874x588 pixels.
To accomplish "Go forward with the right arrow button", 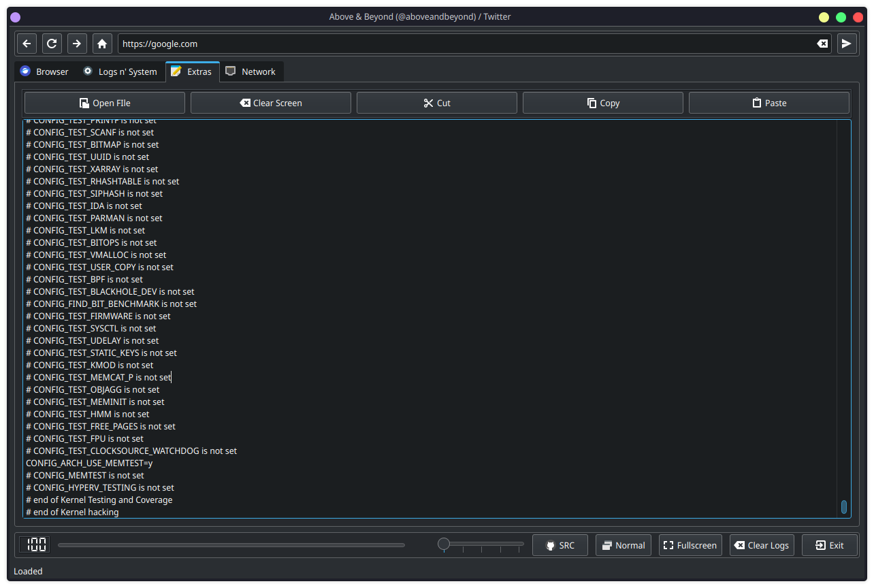I will click(77, 44).
